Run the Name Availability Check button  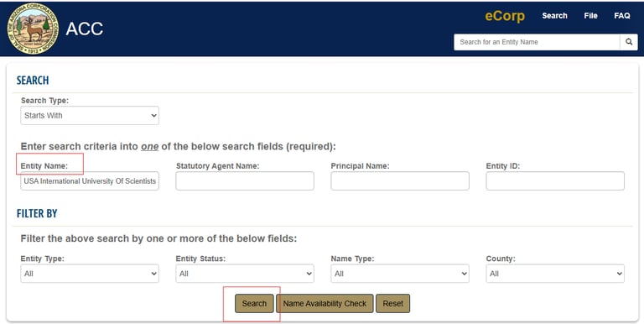coord(325,304)
